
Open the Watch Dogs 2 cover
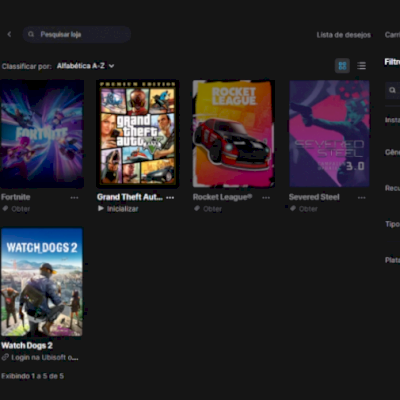[x=42, y=282]
